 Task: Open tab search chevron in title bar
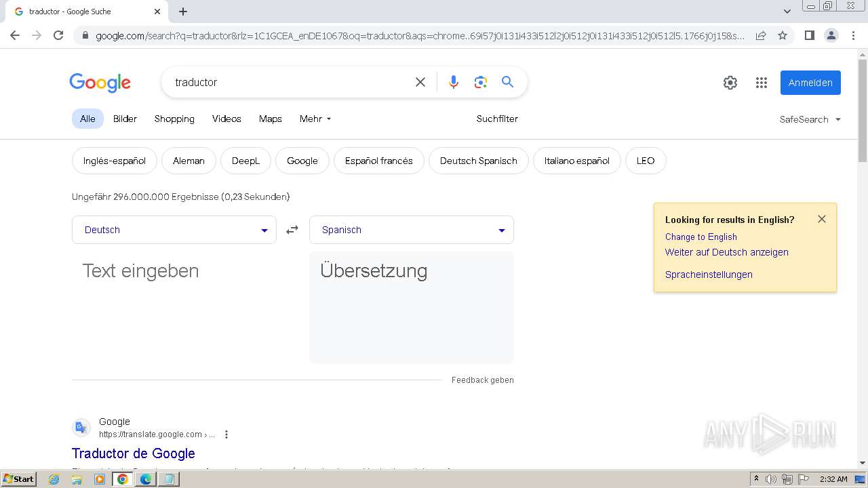pos(787,12)
